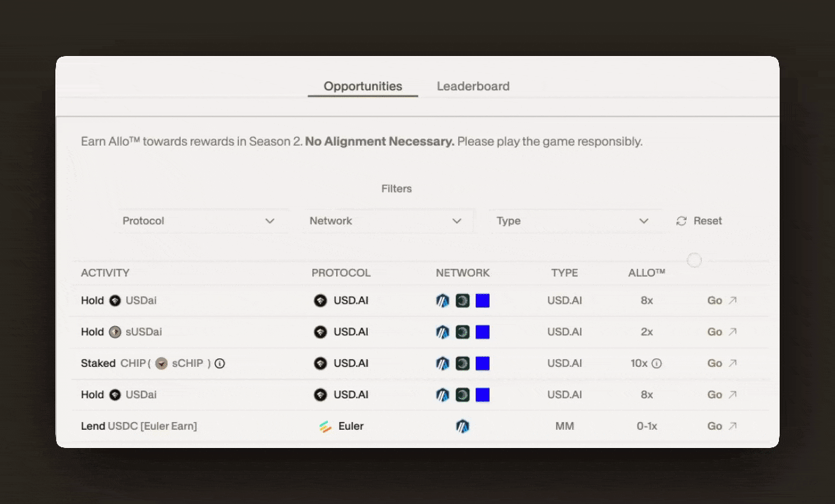This screenshot has height=504, width=835.
Task: Follow the Go link for Hold sUSDai
Action: click(x=722, y=332)
